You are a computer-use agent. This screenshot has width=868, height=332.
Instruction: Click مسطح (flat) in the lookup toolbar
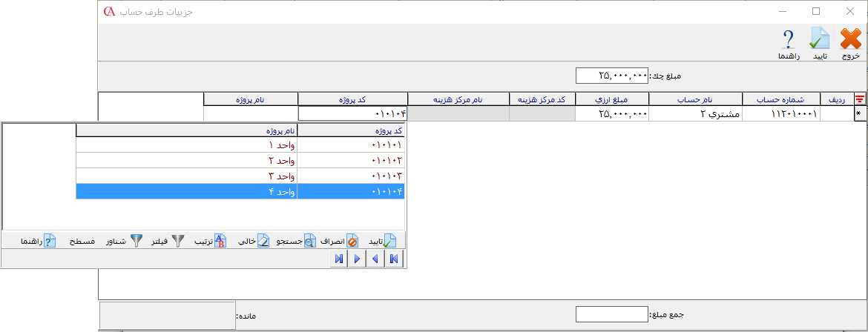[x=82, y=242]
